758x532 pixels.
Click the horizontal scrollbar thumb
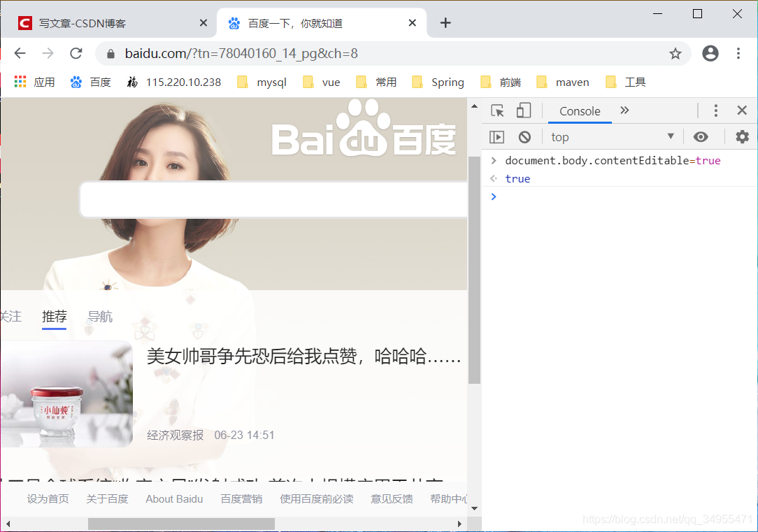pos(181,524)
